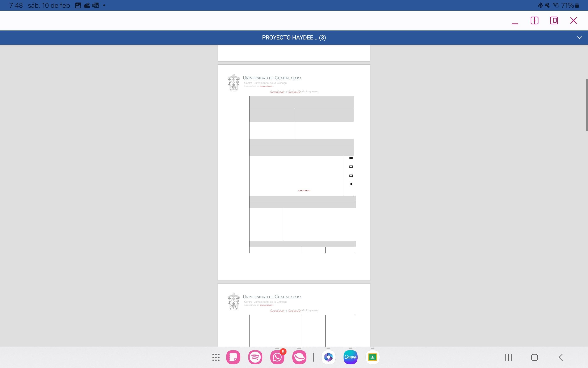The height and width of the screenshot is (368, 588).
Task: Open Samsung Internet browser icon
Action: (x=299, y=357)
